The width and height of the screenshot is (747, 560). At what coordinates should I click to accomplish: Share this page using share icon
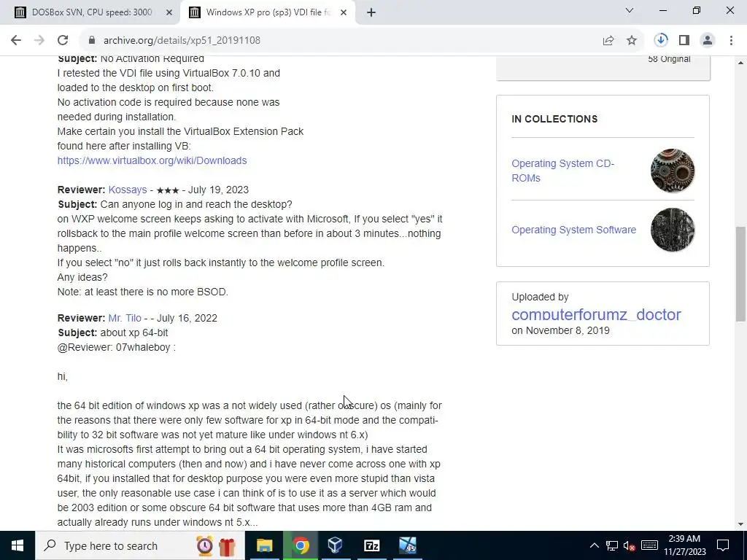[608, 41]
